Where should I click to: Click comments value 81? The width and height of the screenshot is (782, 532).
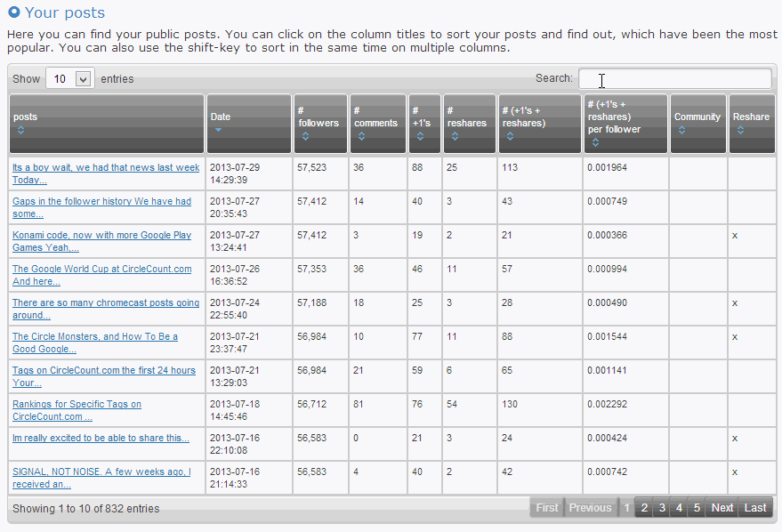[x=359, y=405]
